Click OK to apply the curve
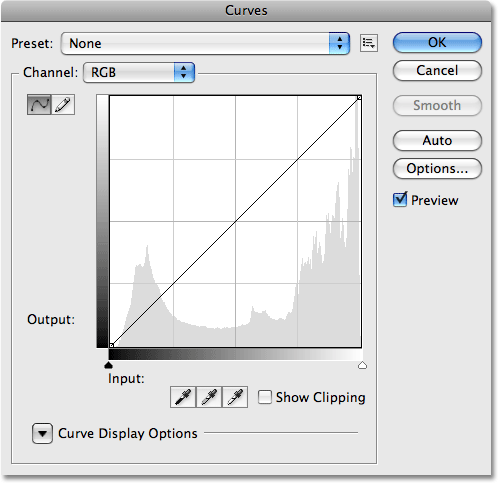 pyautogui.click(x=437, y=42)
